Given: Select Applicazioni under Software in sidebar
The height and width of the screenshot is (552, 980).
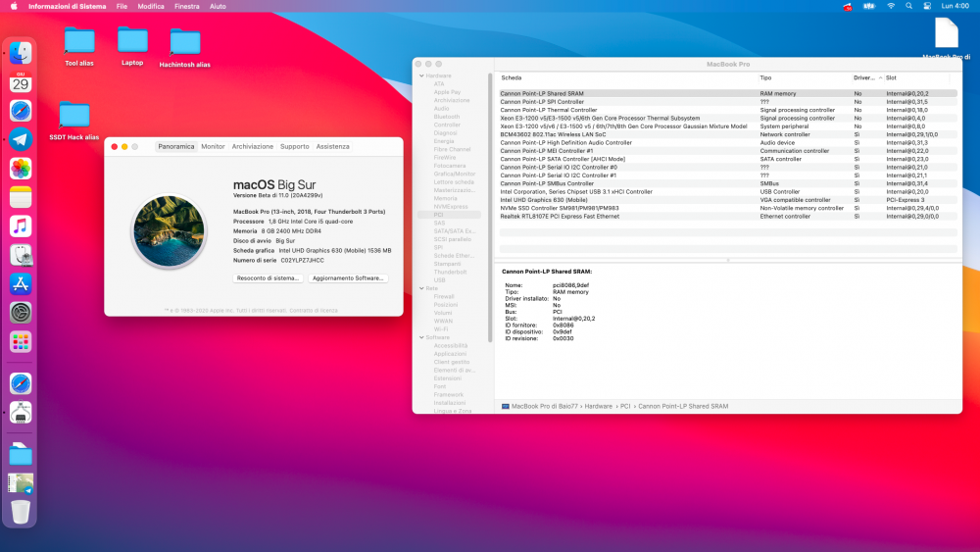Looking at the screenshot, I should (x=450, y=354).
